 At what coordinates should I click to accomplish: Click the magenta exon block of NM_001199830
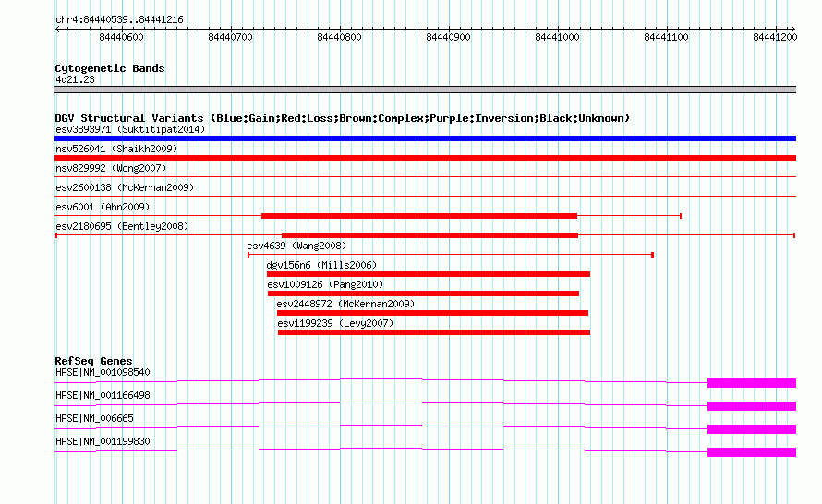(x=752, y=452)
